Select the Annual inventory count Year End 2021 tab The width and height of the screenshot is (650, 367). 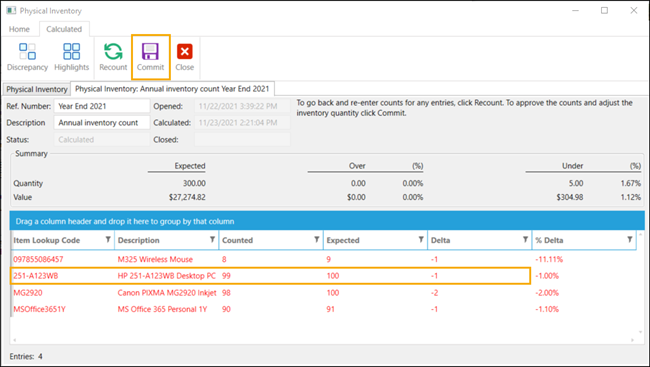pos(172,89)
